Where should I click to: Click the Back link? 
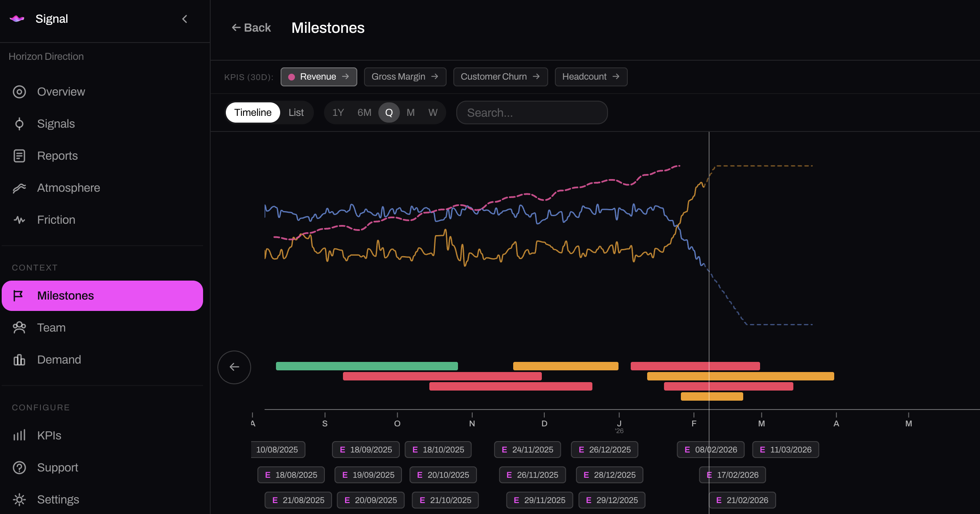pos(251,27)
